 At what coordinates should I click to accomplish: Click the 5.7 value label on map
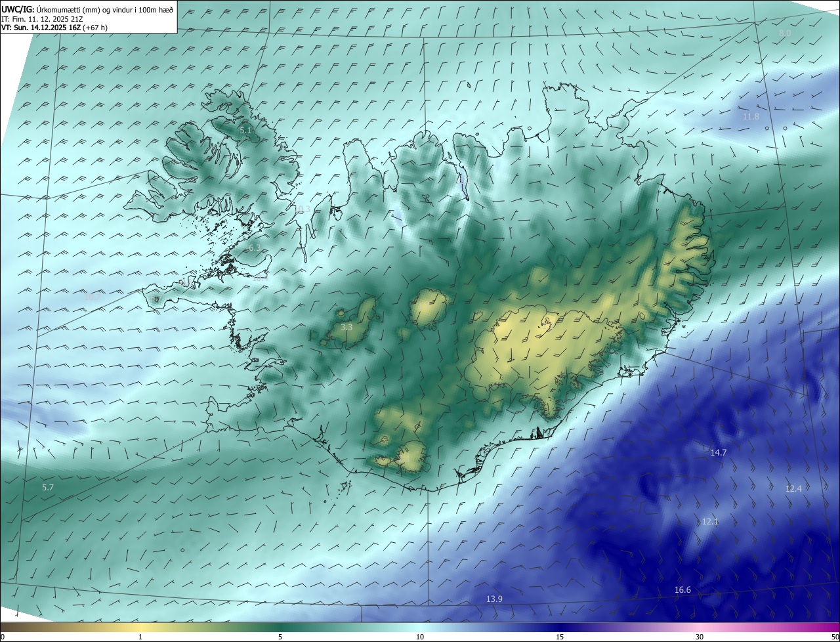(x=47, y=487)
